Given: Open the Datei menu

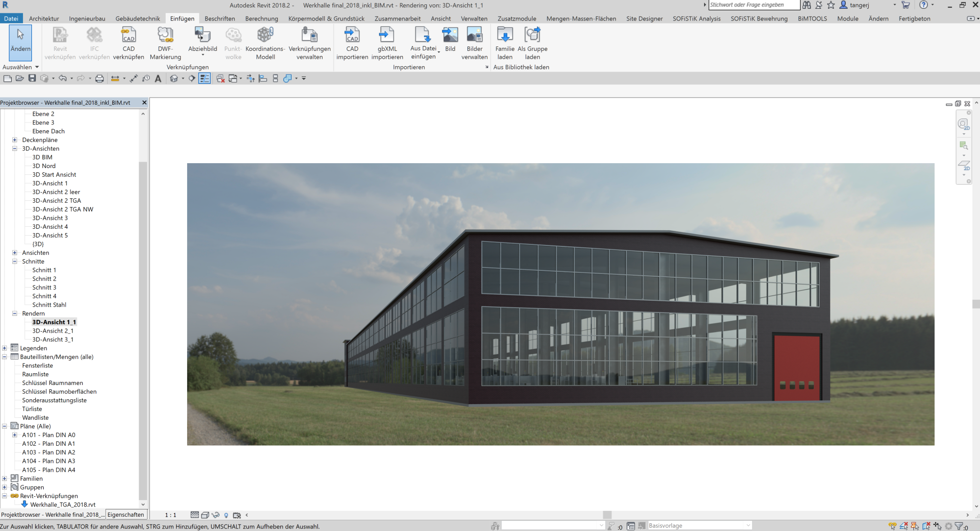Looking at the screenshot, I should point(11,18).
